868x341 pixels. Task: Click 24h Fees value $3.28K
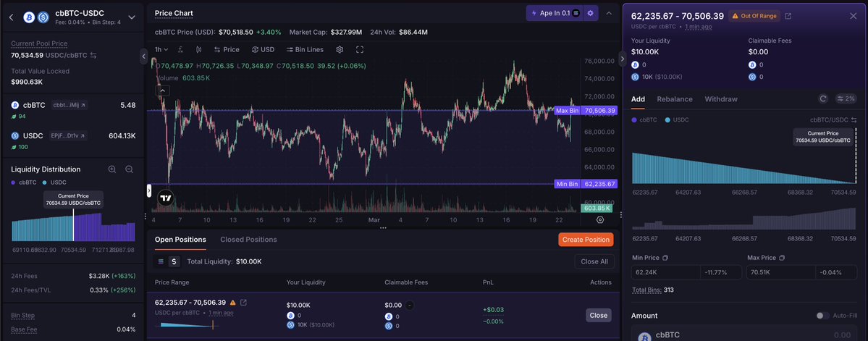point(99,276)
